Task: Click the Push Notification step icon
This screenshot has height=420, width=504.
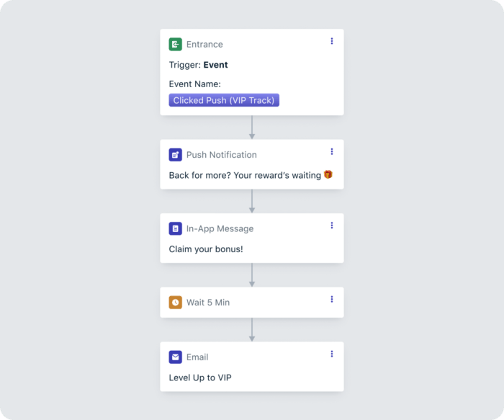Action: click(x=176, y=155)
